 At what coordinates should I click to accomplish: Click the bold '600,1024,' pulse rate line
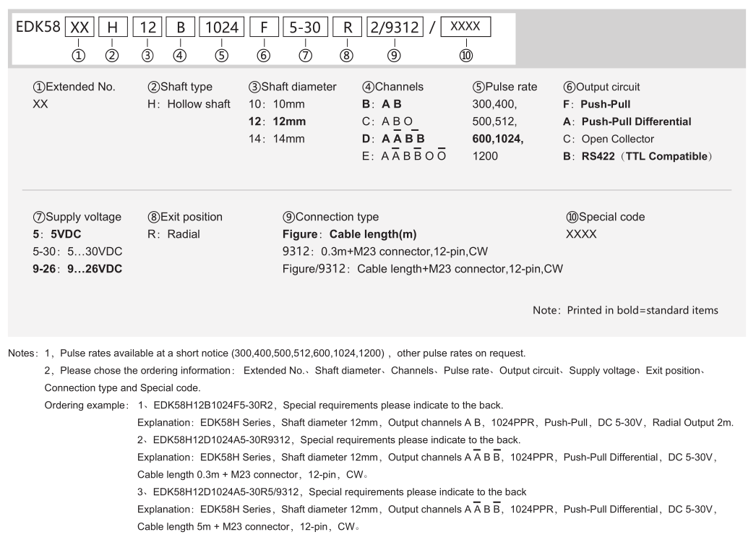pyautogui.click(x=498, y=139)
